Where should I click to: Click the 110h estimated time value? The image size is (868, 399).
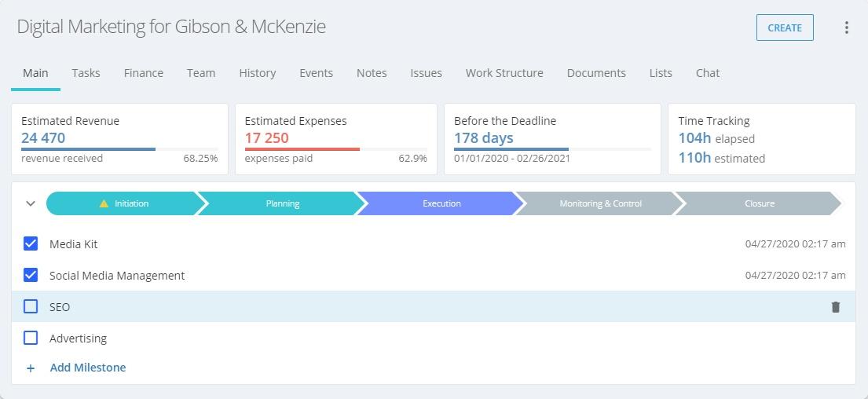tap(694, 158)
